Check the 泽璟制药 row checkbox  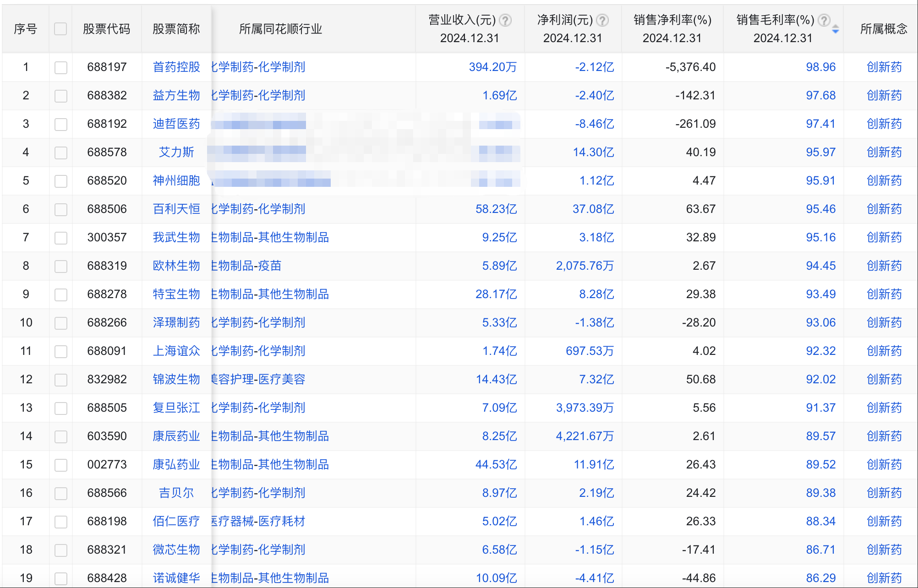tap(60, 323)
